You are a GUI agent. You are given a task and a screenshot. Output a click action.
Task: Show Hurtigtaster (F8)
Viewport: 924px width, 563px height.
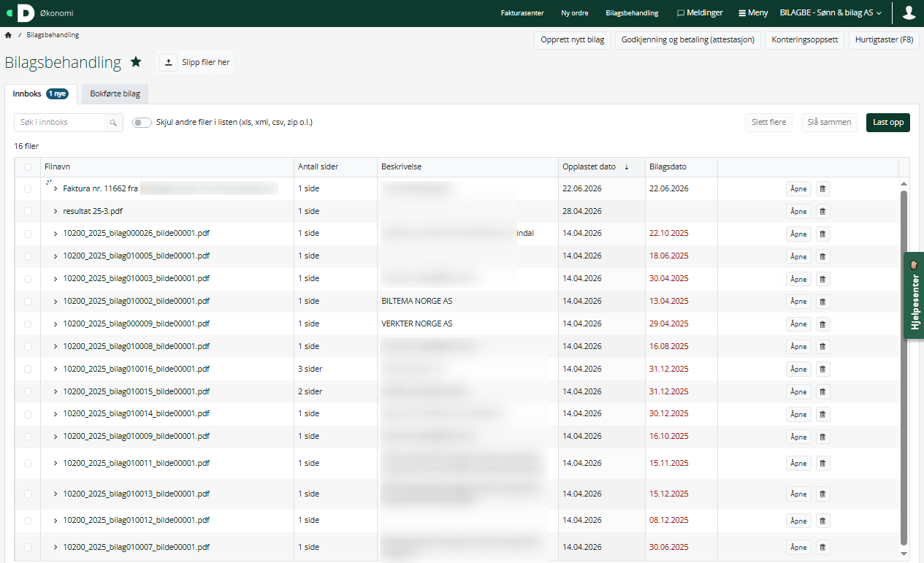[884, 40]
